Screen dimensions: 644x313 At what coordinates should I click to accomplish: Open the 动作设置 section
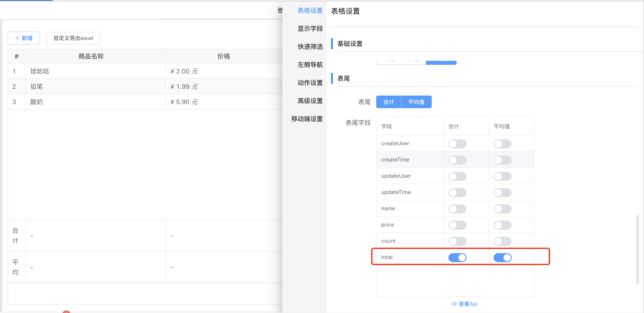click(310, 83)
